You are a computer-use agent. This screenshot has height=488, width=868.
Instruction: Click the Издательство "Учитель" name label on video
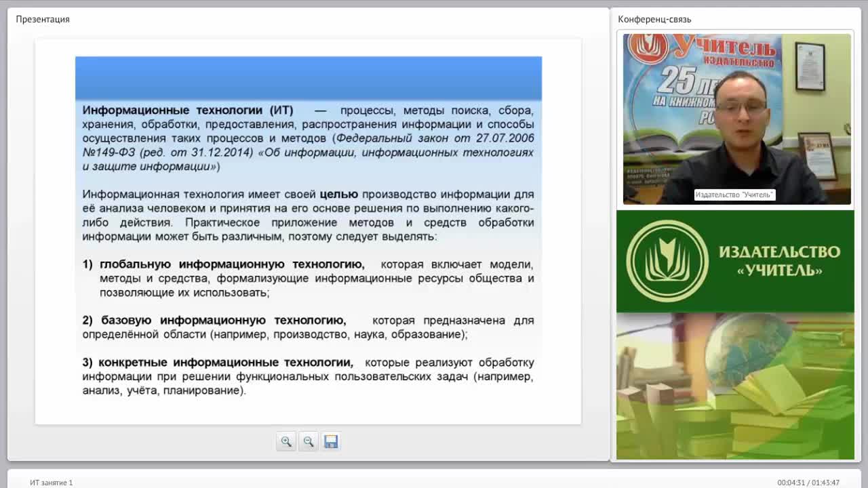734,195
